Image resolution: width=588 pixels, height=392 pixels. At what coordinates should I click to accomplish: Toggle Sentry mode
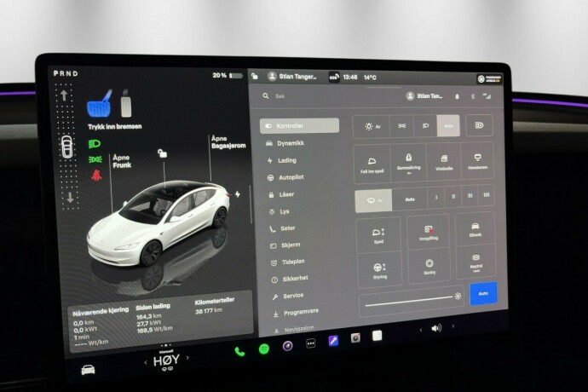429,266
